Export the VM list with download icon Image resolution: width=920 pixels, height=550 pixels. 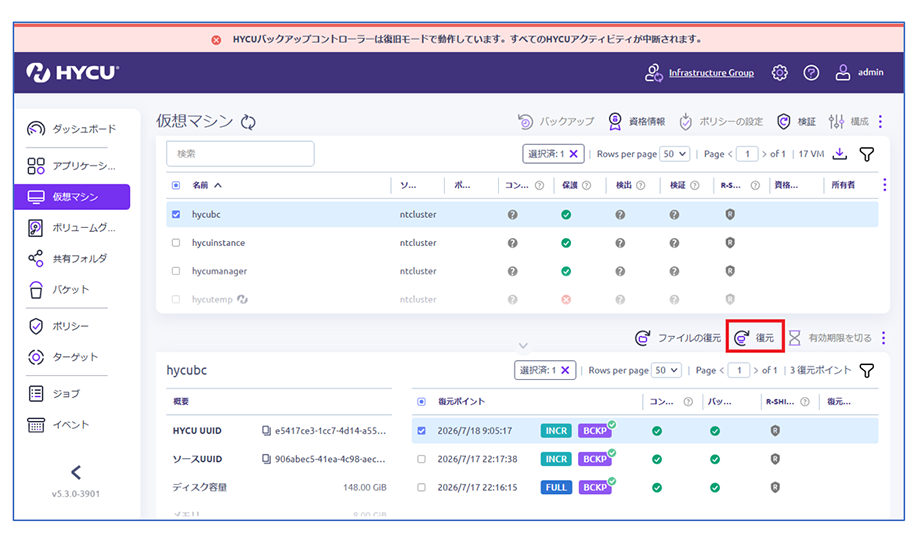tap(840, 154)
